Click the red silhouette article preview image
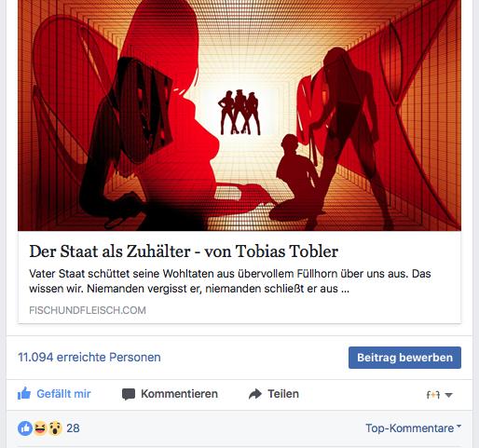Screen dimensions: 479x448 [x=239, y=115]
